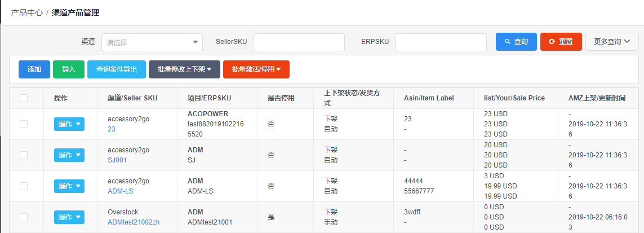Screen dimensions: 644x233
Task: Click the red 重置 reset button
Action: point(561,42)
